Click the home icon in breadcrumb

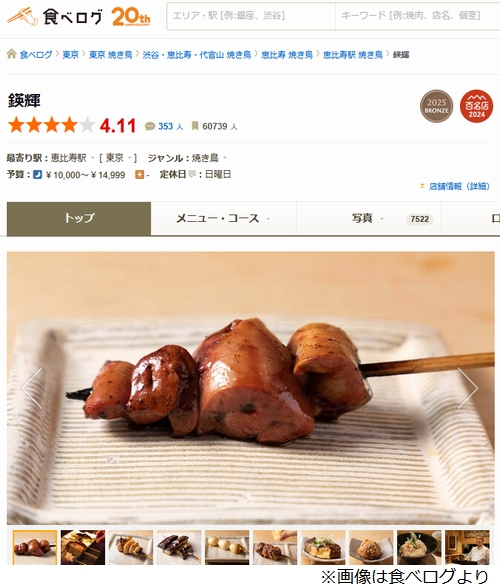(x=12, y=54)
